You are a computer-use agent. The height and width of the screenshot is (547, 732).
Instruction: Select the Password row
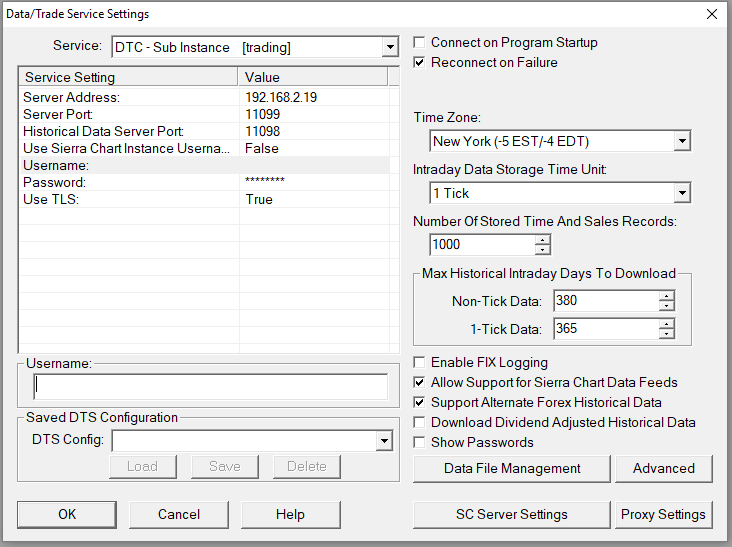point(204,182)
